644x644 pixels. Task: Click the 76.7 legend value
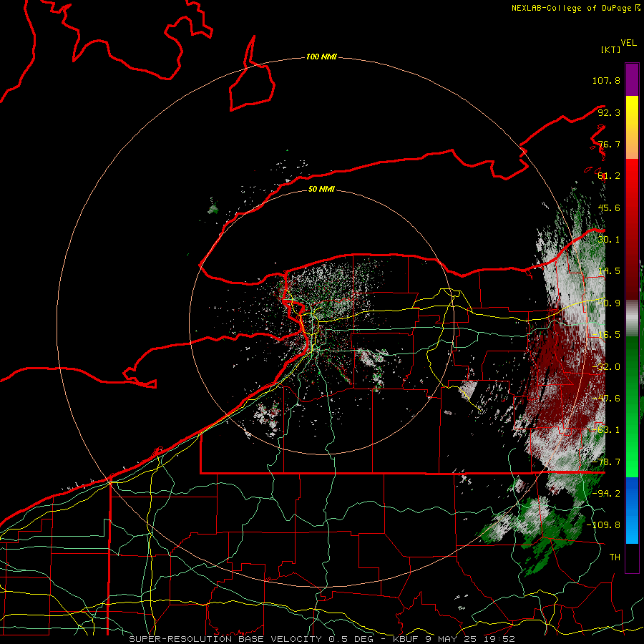(x=609, y=144)
